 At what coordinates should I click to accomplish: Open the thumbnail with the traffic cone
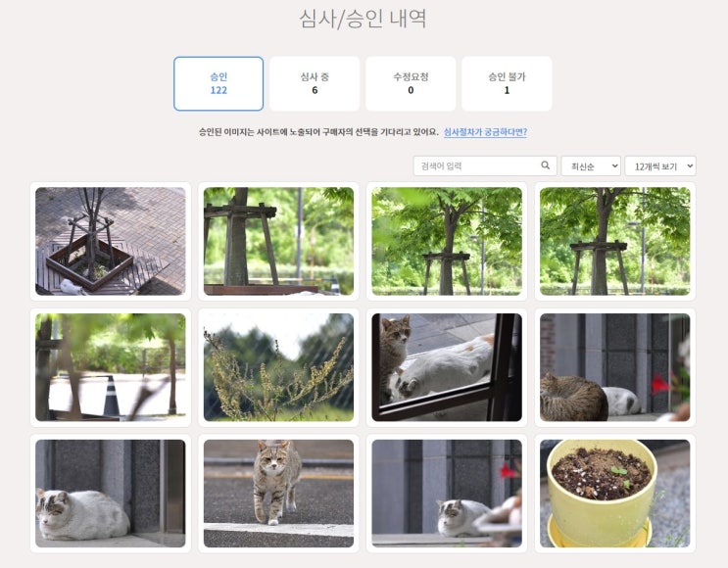pyautogui.click(x=111, y=367)
